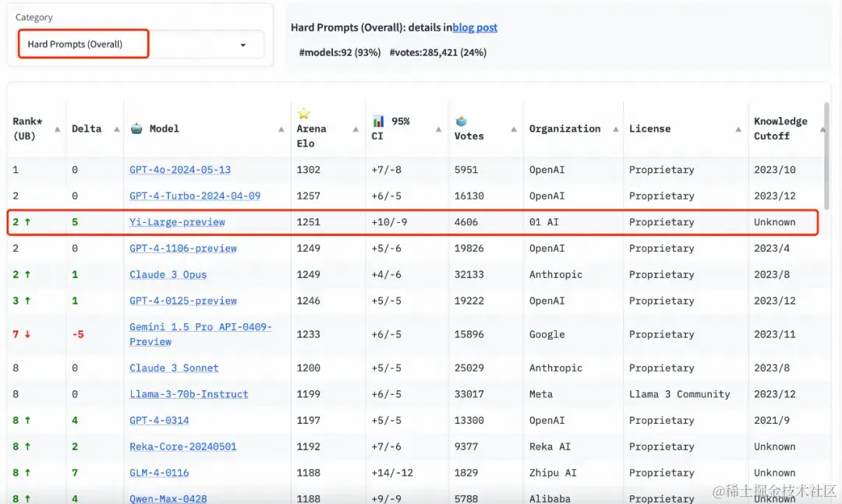Click the Votes value 32133
The height and width of the screenshot is (504, 842).
pos(469,275)
